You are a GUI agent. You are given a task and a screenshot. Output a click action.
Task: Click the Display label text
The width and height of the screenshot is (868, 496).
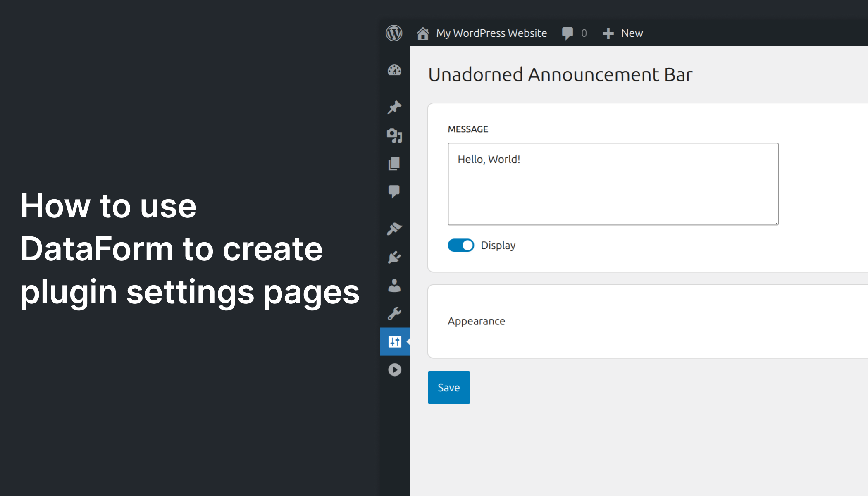tap(498, 246)
